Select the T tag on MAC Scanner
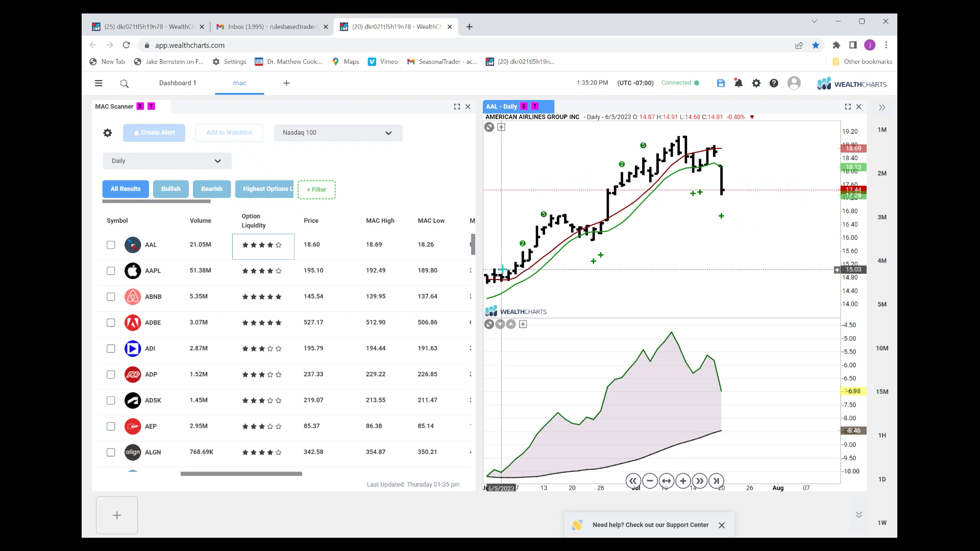980x551 pixels. point(151,106)
